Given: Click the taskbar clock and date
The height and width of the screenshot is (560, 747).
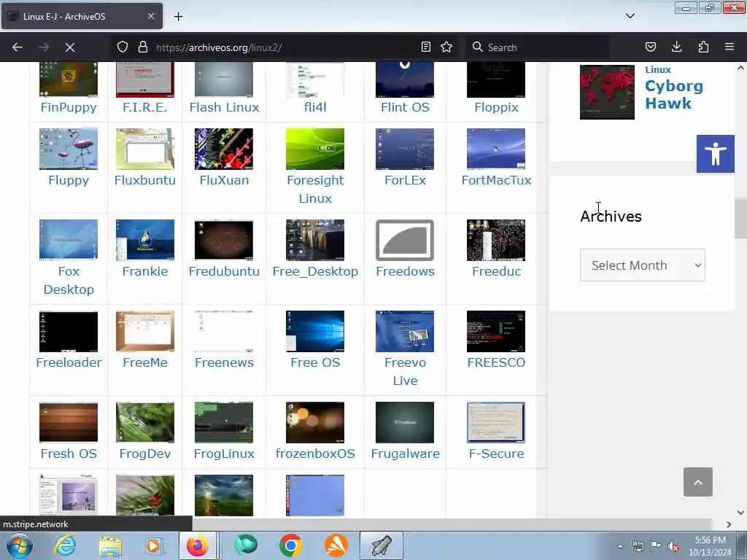Looking at the screenshot, I should pyautogui.click(x=710, y=546).
